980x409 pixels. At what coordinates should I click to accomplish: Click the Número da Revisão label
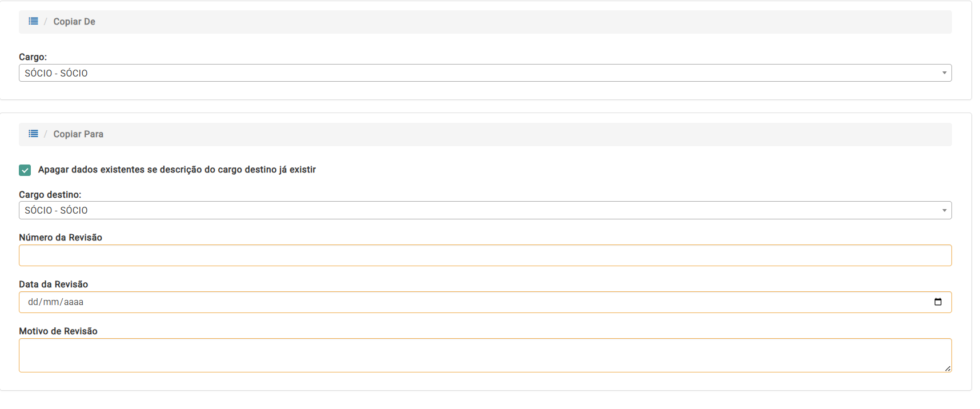pyautogui.click(x=61, y=238)
